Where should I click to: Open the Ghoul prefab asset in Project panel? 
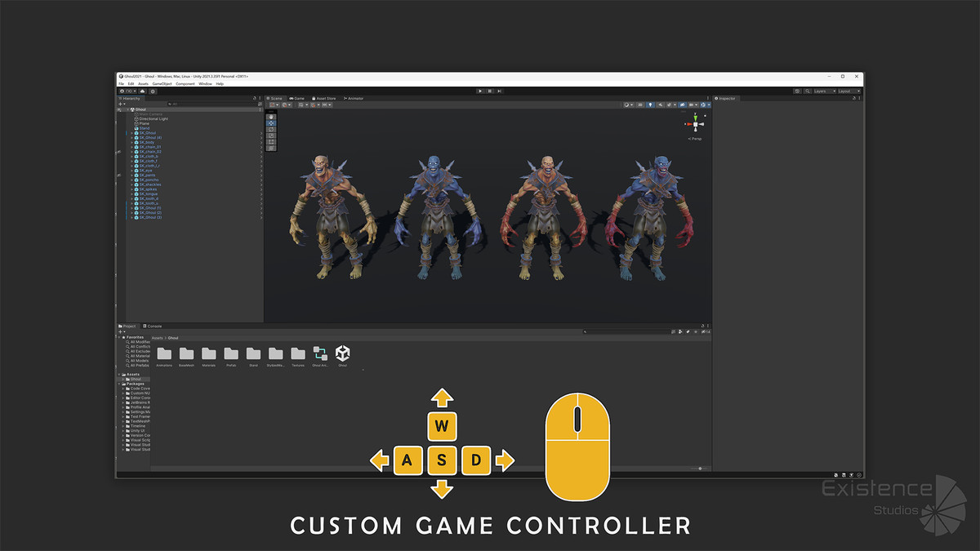[342, 353]
